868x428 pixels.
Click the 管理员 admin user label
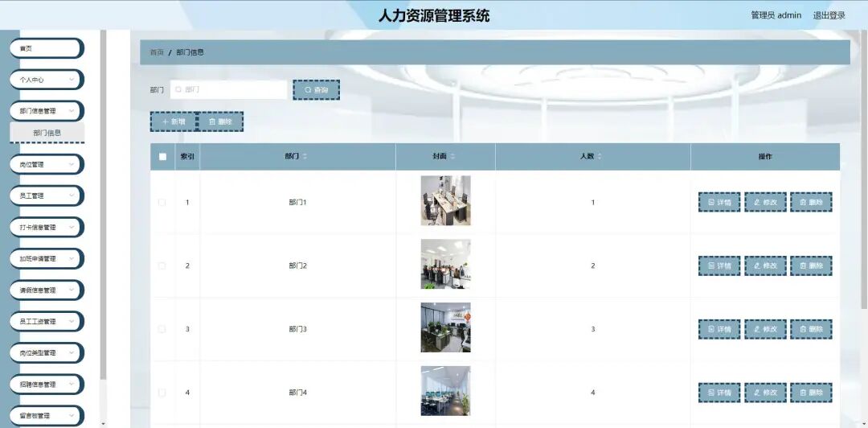click(x=776, y=15)
